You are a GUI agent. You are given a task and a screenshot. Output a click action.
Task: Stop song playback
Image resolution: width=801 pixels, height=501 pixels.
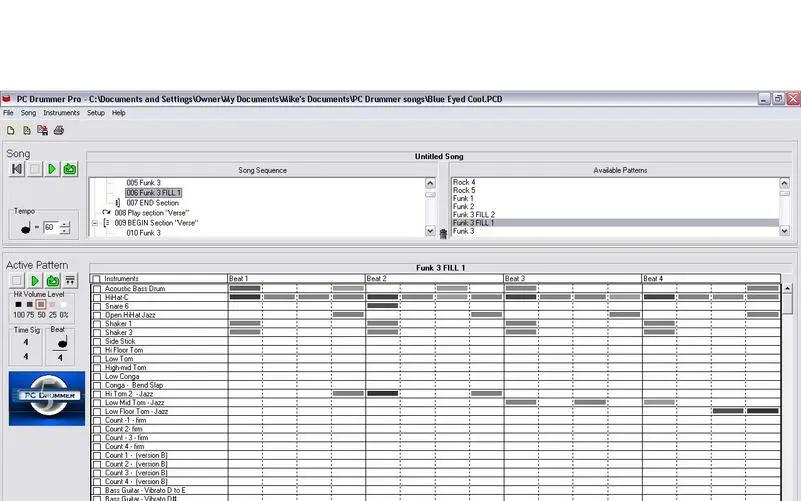(x=35, y=169)
